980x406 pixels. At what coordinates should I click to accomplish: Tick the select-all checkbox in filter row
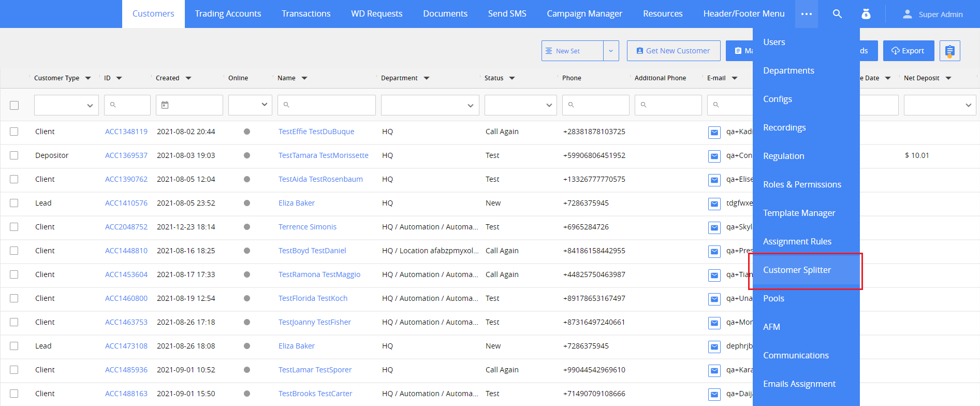point(14,105)
